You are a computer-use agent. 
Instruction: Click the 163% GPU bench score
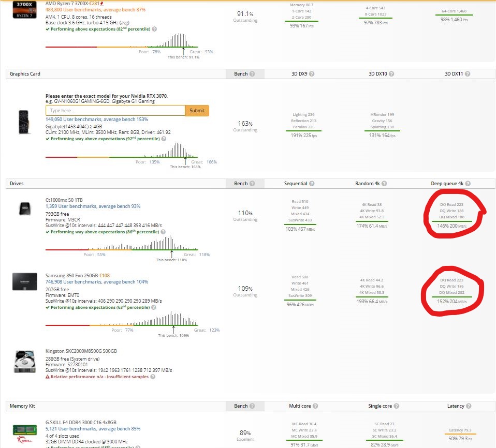245,124
